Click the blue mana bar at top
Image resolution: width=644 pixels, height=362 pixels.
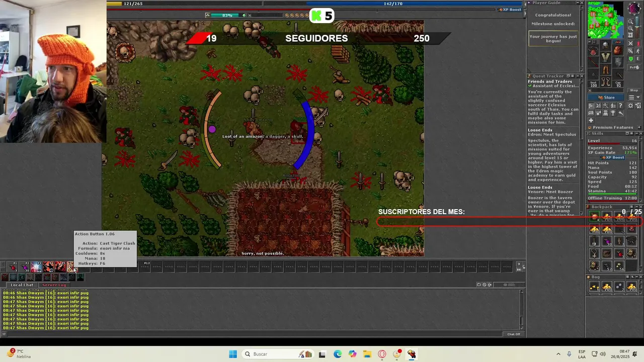(x=393, y=4)
